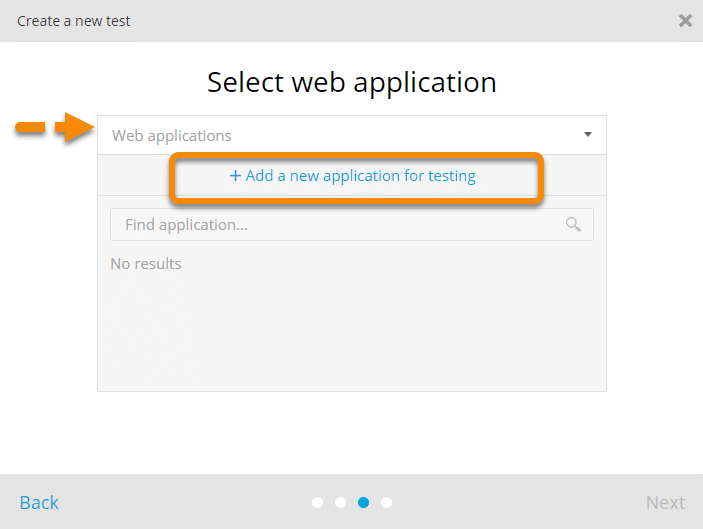Viewport: 703px width, 529px height.
Task: Close the Create a new test dialog
Action: [685, 21]
